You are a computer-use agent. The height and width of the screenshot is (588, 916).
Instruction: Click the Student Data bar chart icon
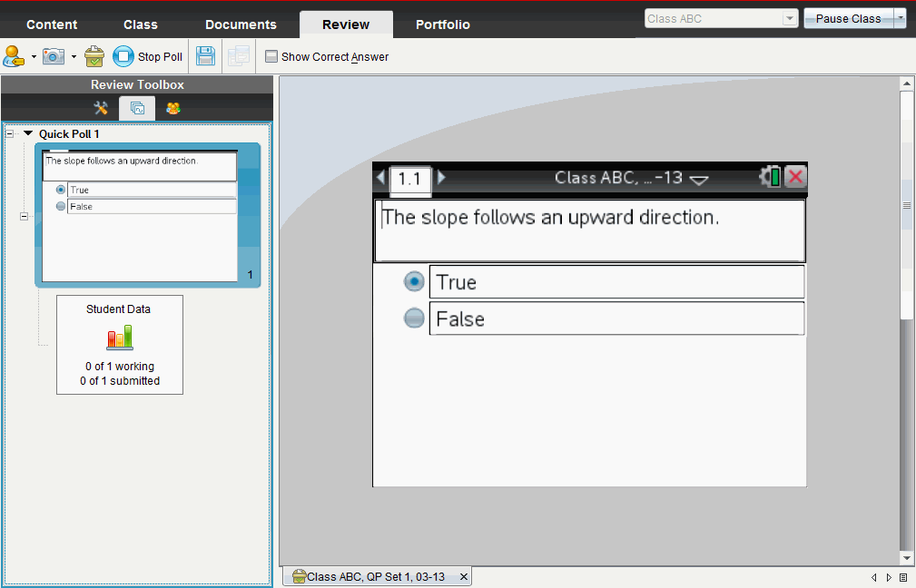coord(120,338)
